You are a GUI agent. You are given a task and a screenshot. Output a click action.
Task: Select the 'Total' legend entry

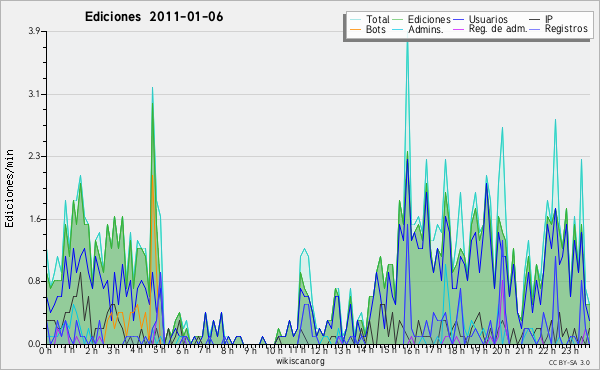pos(377,19)
